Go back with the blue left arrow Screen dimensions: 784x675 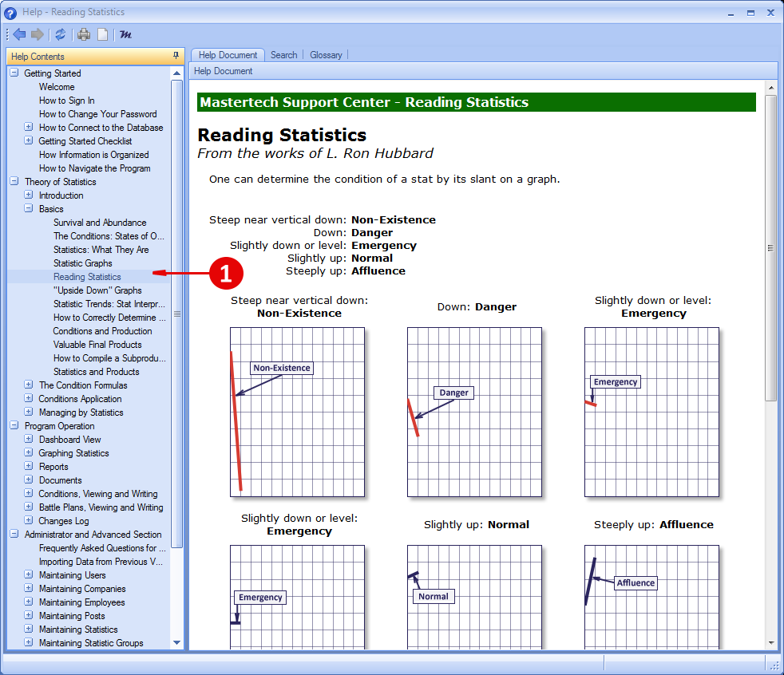pyautogui.click(x=19, y=34)
